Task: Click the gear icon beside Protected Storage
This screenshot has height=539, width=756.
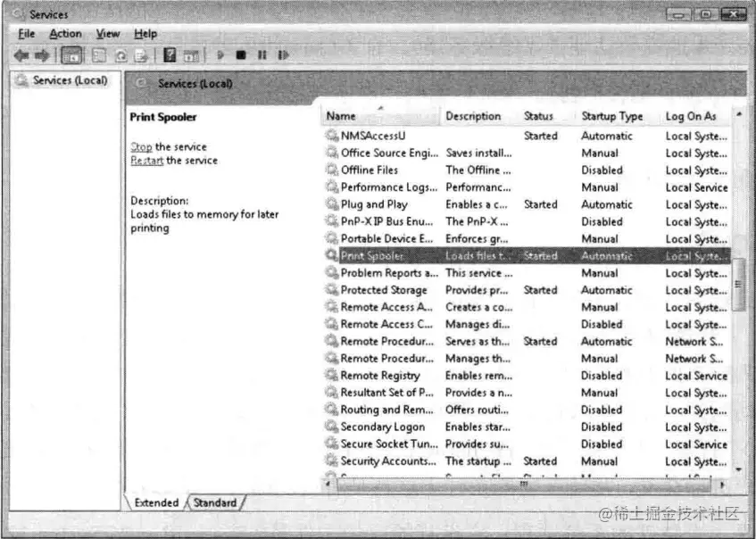Action: (x=332, y=289)
